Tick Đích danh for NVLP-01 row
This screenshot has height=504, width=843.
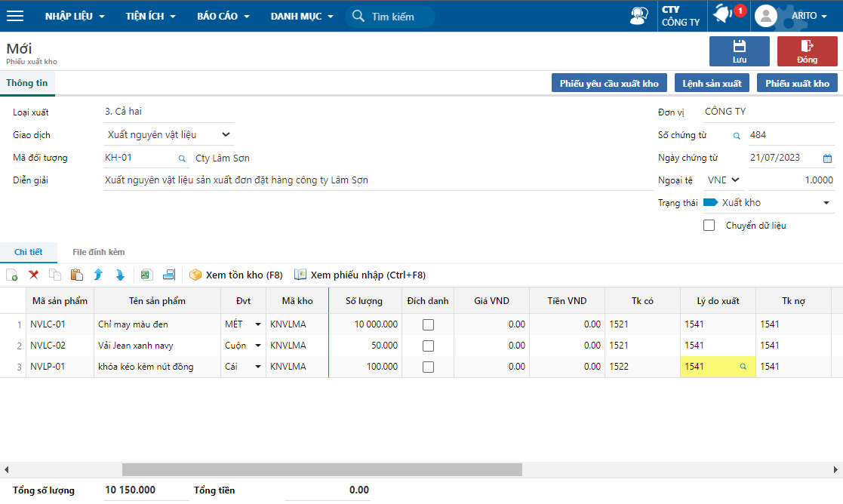428,367
